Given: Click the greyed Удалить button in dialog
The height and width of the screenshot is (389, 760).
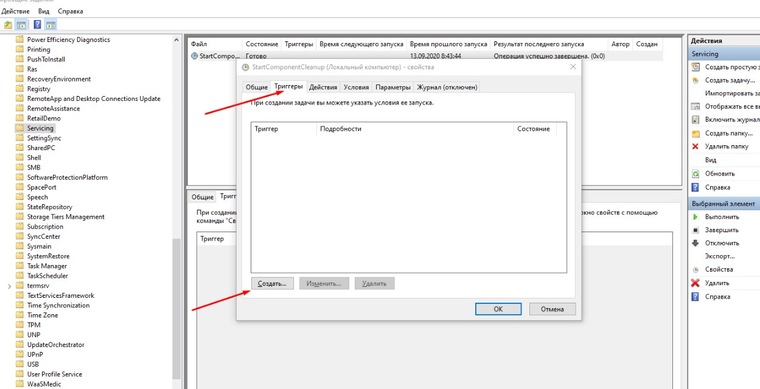Looking at the screenshot, I should (375, 283).
